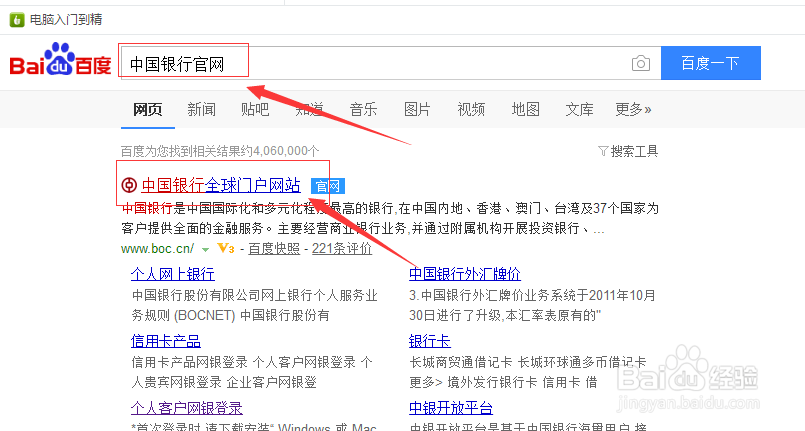Open the 中国银行外汇牌价 sublink

(465, 274)
